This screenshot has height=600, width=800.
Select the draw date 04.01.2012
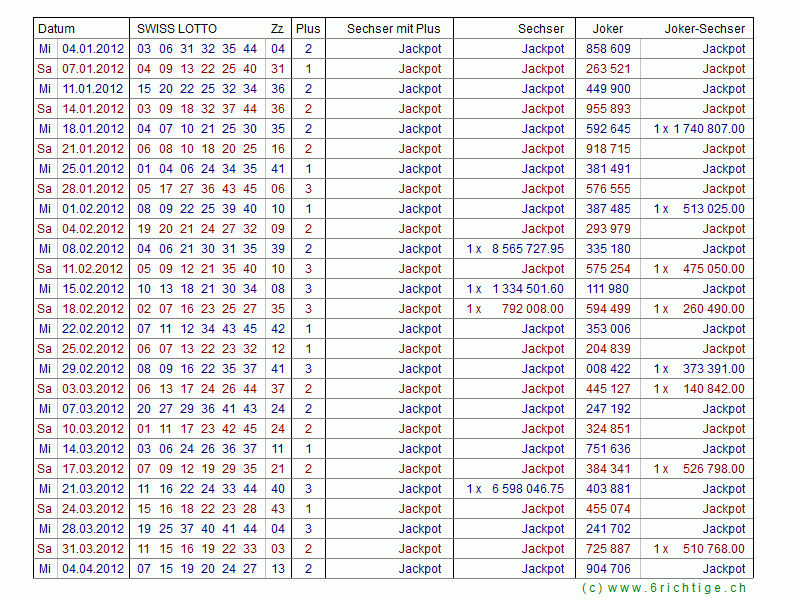(x=93, y=49)
